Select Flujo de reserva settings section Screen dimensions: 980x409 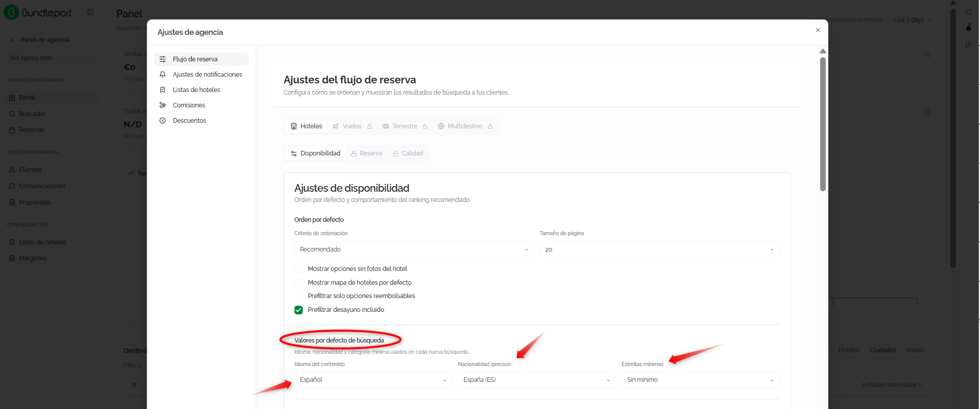201,59
